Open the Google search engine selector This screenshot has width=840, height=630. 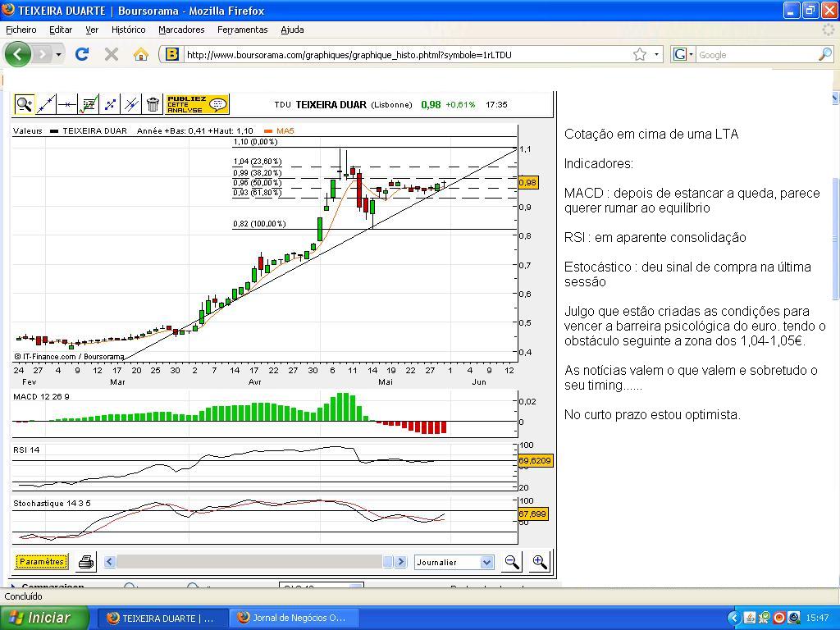[x=683, y=55]
